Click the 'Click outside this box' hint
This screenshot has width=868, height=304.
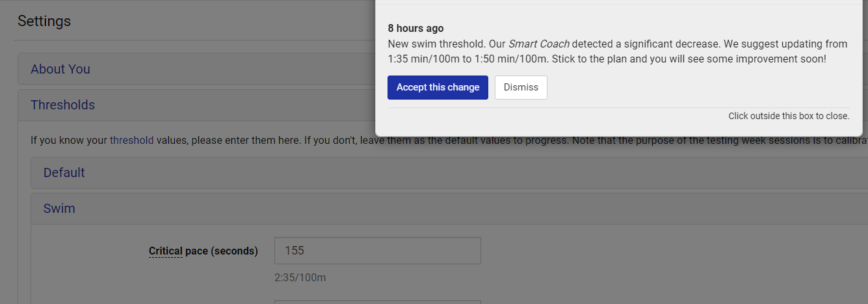pyautogui.click(x=789, y=116)
